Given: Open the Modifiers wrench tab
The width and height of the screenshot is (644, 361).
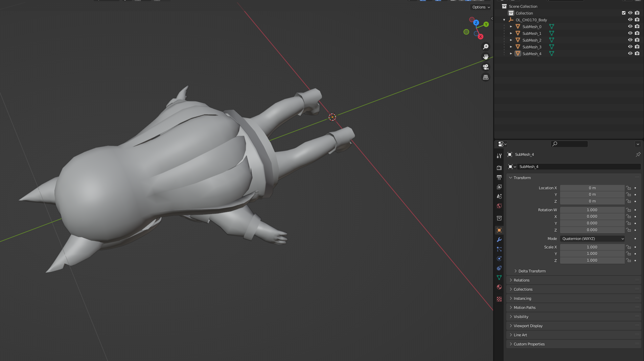Looking at the screenshot, I should (x=499, y=240).
